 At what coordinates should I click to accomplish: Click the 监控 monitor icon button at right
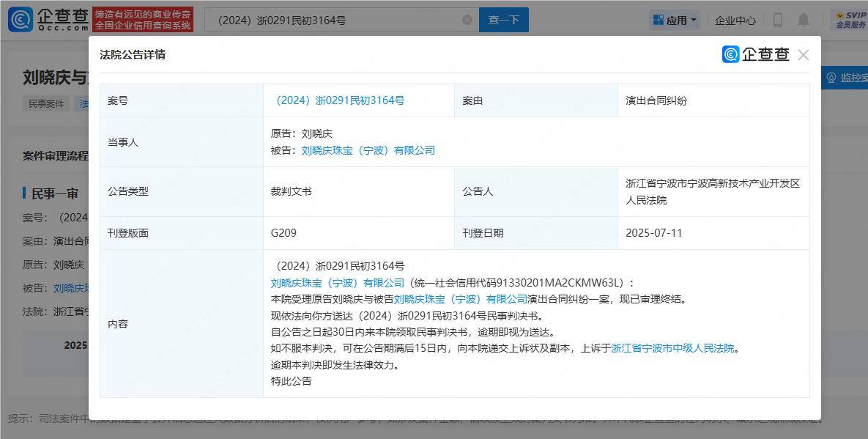point(845,78)
